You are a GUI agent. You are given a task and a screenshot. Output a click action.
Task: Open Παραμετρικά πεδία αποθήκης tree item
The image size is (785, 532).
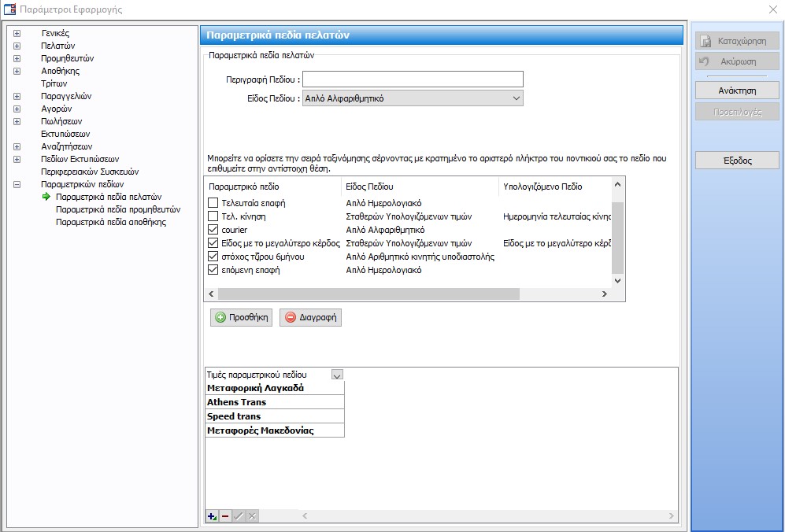[111, 222]
